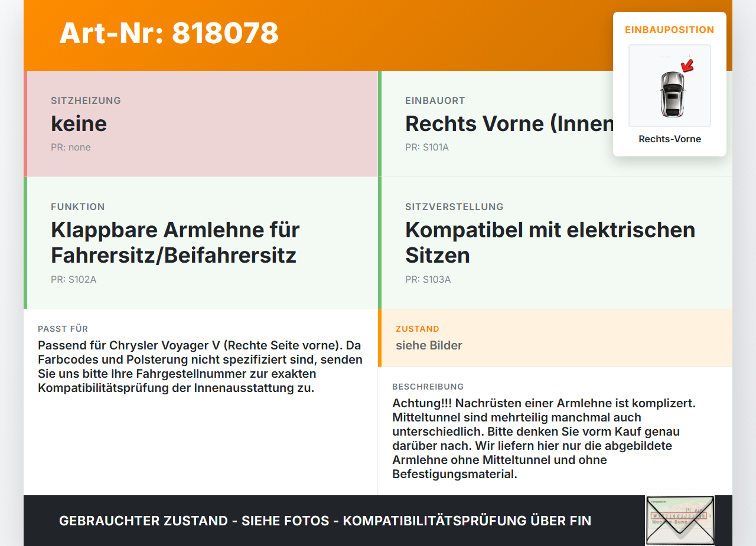Viewport: 756px width, 546px height.
Task: Click the Zustand siehe Bilder box
Action: click(555, 338)
